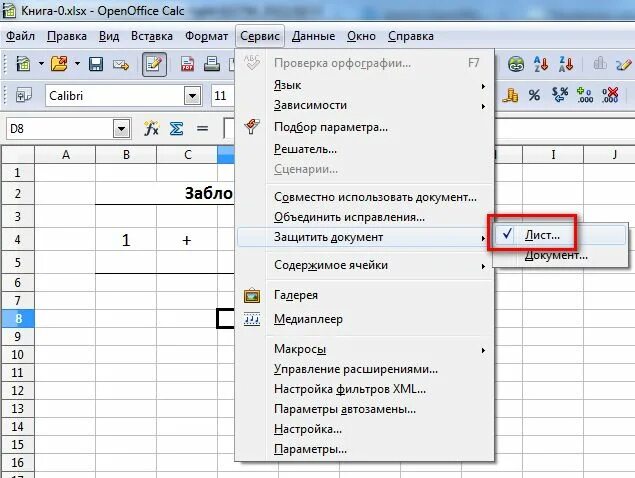Screen dimensions: 635x478
Task: Select Объединить исправления entry
Action: 364,217
